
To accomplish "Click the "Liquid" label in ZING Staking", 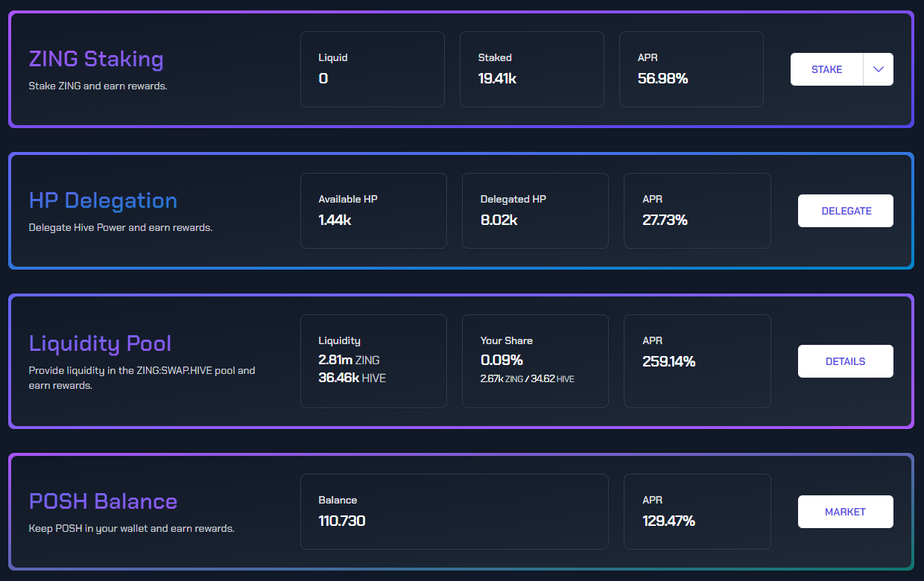I will tap(333, 57).
